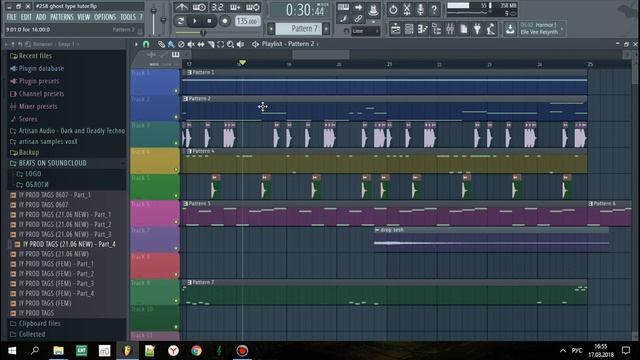Image resolution: width=640 pixels, height=360 pixels.
Task: Open the EDIT menu
Action: coord(26,17)
